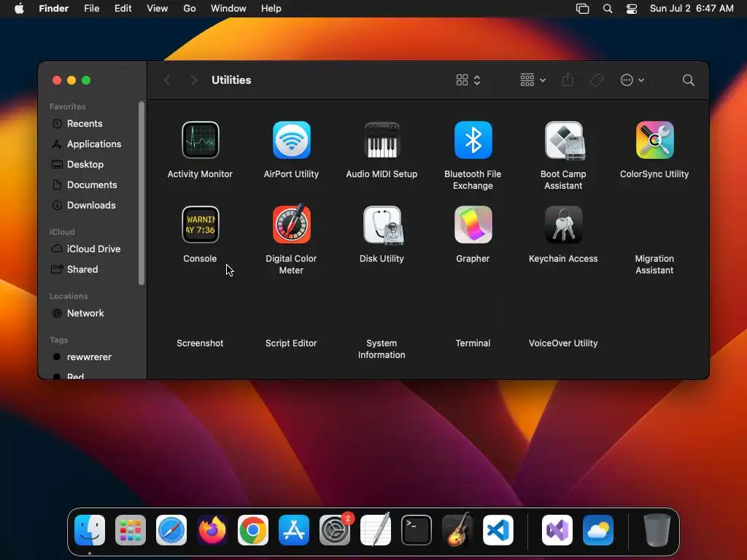The image size is (747, 560).
Task: Open the Apple menu
Action: [x=19, y=9]
